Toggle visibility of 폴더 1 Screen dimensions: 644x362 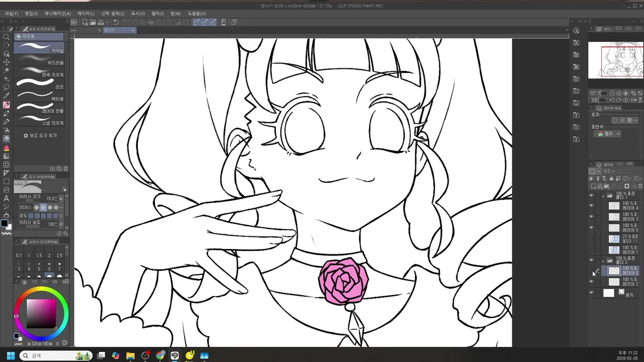point(591,196)
